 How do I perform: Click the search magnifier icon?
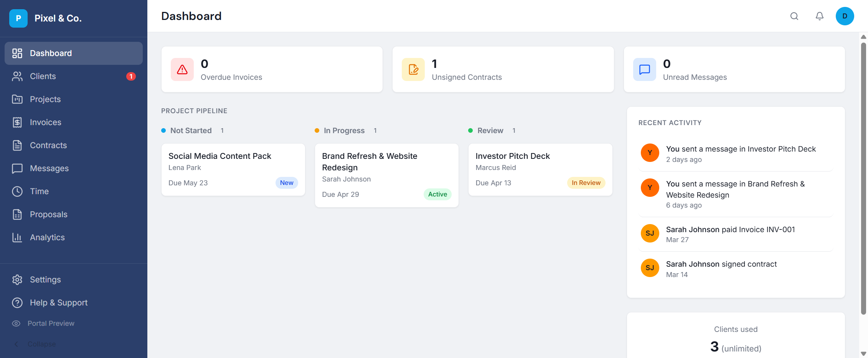[x=794, y=16]
